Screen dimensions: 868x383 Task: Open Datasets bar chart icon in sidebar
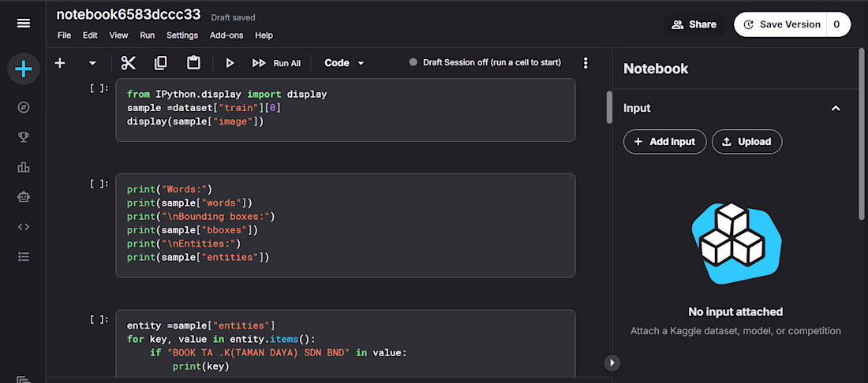click(23, 167)
